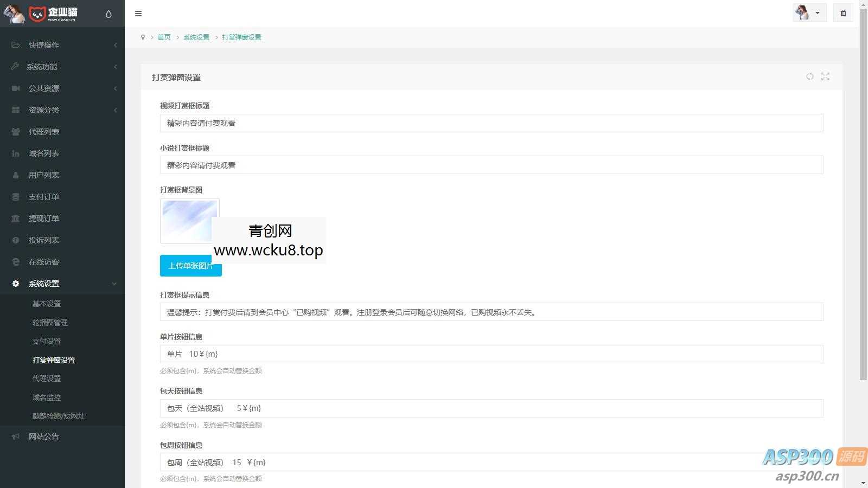The height and width of the screenshot is (488, 868).
Task: Click the fullscreen expand icon on the panel header
Action: coord(825,76)
